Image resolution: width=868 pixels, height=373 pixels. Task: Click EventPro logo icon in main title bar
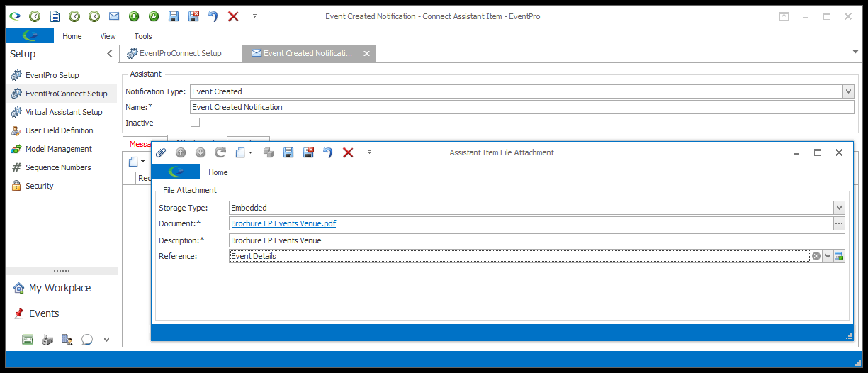[15, 16]
